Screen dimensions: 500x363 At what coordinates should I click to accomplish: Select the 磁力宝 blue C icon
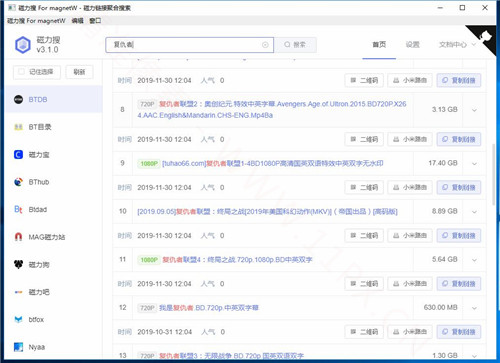(18, 155)
